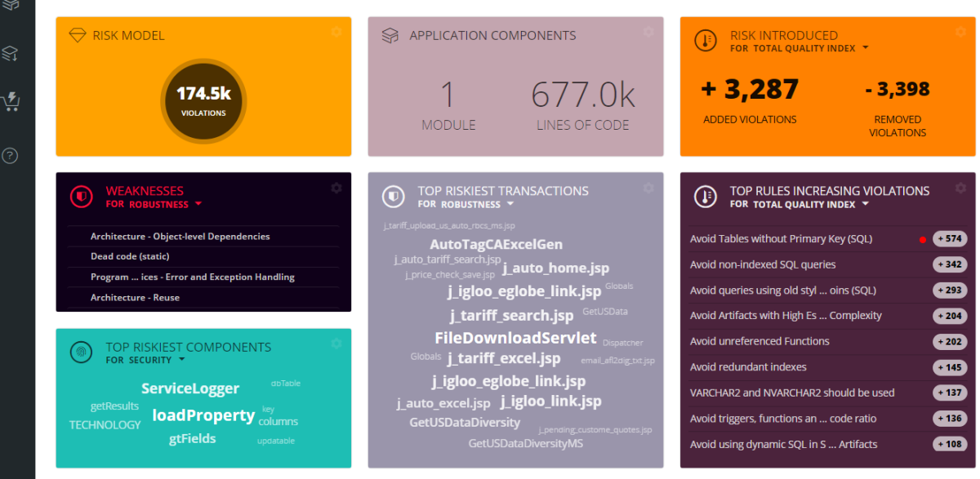
Task: Click the 174.5k violations circle
Action: [203, 99]
